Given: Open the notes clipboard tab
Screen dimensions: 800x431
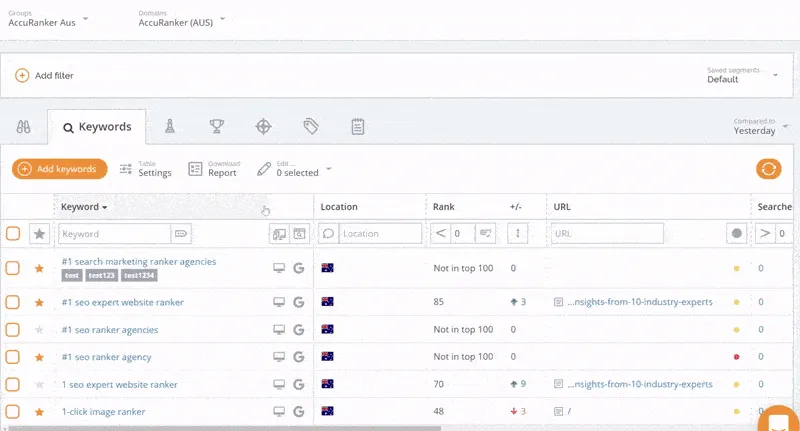Looking at the screenshot, I should point(358,126).
